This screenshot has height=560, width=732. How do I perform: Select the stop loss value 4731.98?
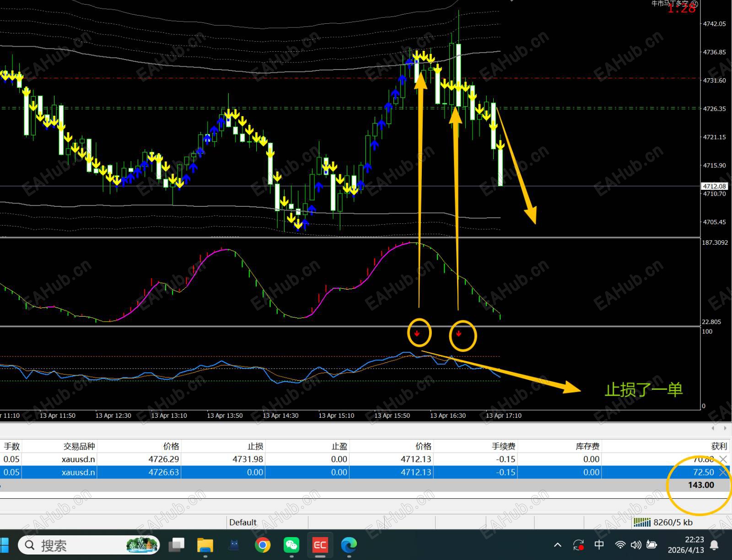coord(248,459)
